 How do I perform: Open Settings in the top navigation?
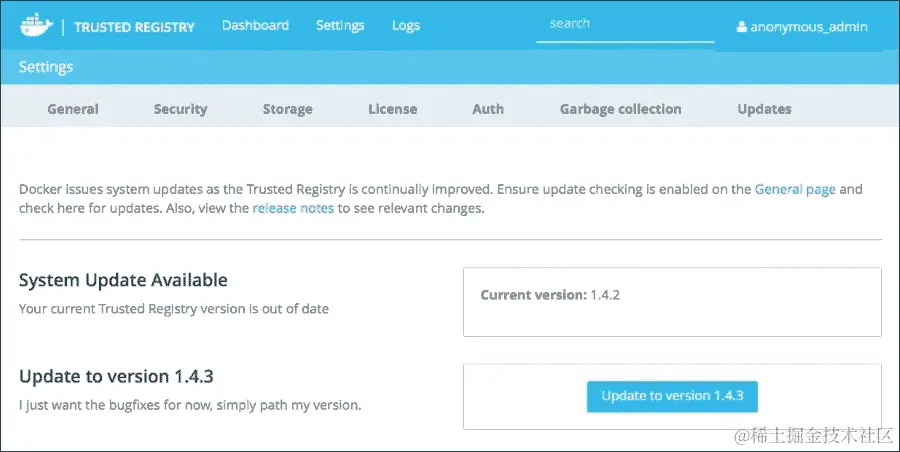pyautogui.click(x=340, y=25)
